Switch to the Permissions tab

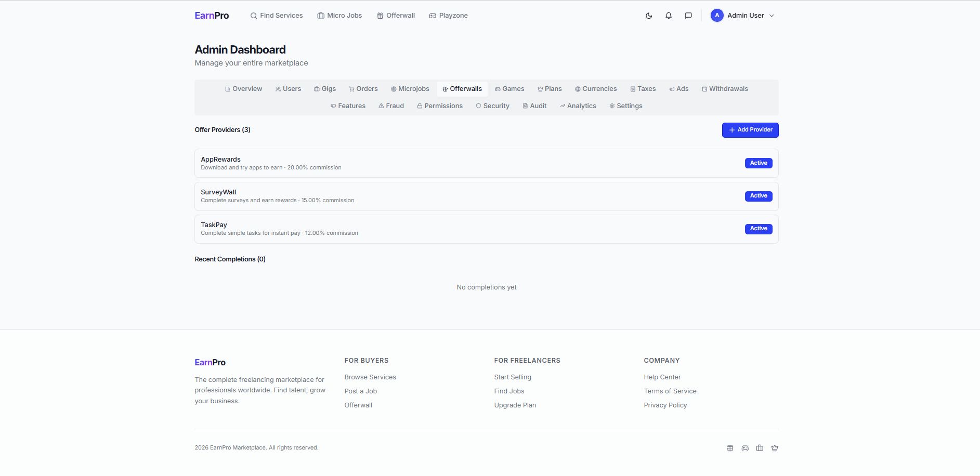click(440, 106)
